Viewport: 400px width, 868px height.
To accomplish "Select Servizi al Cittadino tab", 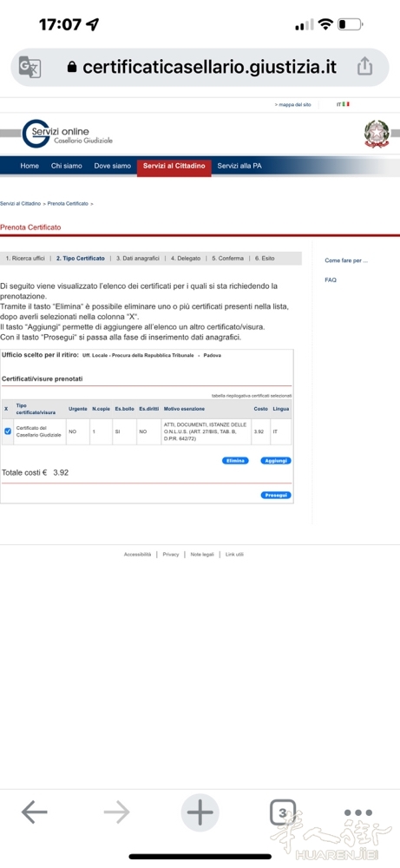I will click(174, 166).
